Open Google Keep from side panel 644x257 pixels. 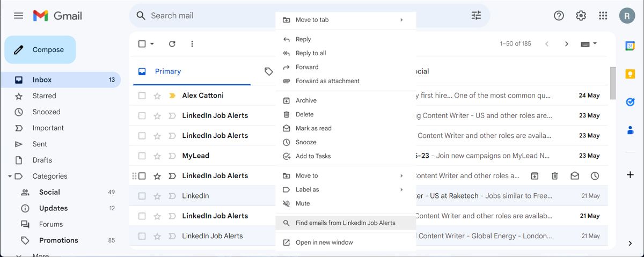click(x=630, y=74)
